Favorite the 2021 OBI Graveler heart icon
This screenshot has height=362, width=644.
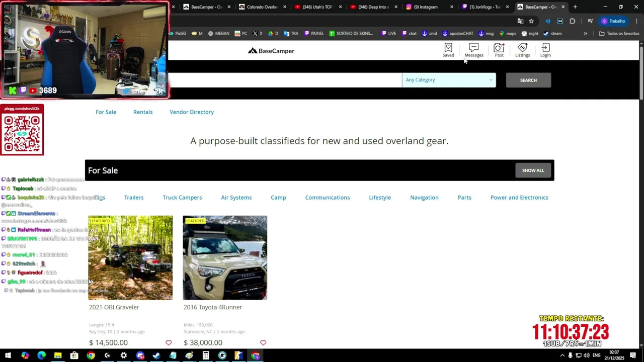point(169,343)
